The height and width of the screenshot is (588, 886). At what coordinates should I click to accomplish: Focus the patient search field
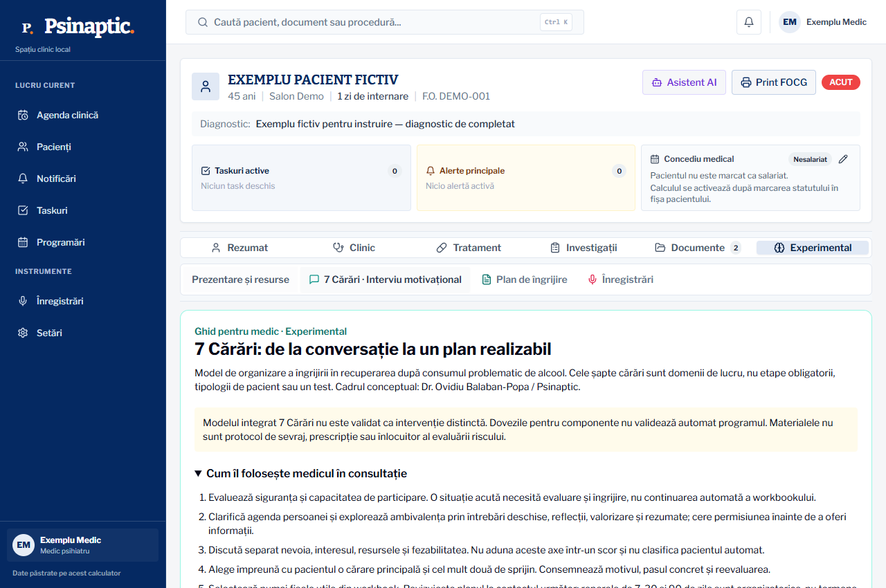[385, 22]
